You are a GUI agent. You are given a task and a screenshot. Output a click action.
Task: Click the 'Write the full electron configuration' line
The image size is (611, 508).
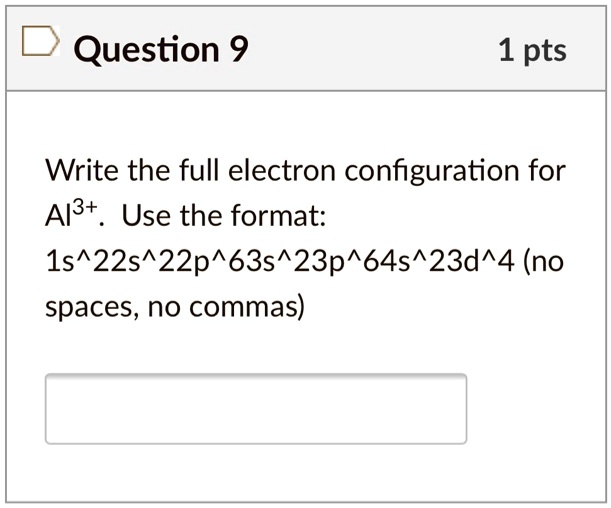click(305, 170)
